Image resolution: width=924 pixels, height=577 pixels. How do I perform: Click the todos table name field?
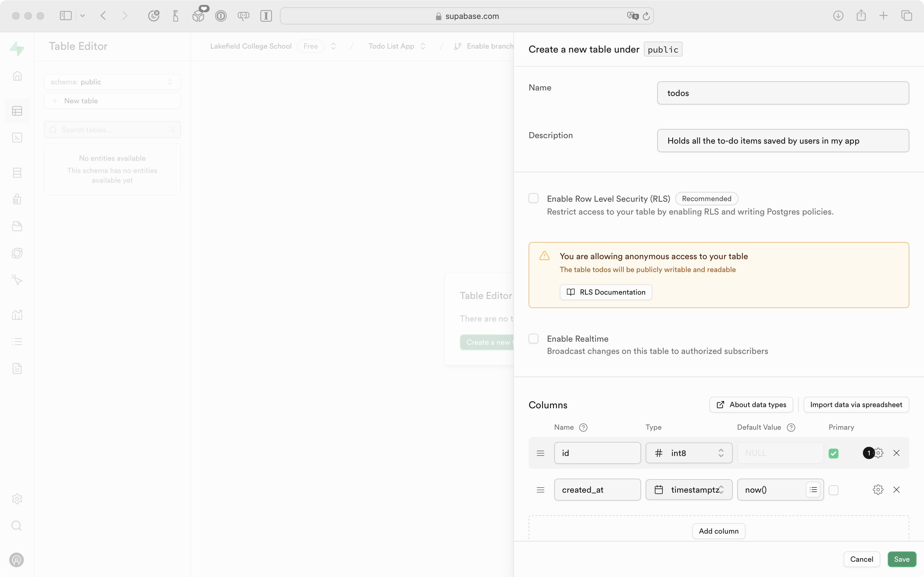pos(783,93)
